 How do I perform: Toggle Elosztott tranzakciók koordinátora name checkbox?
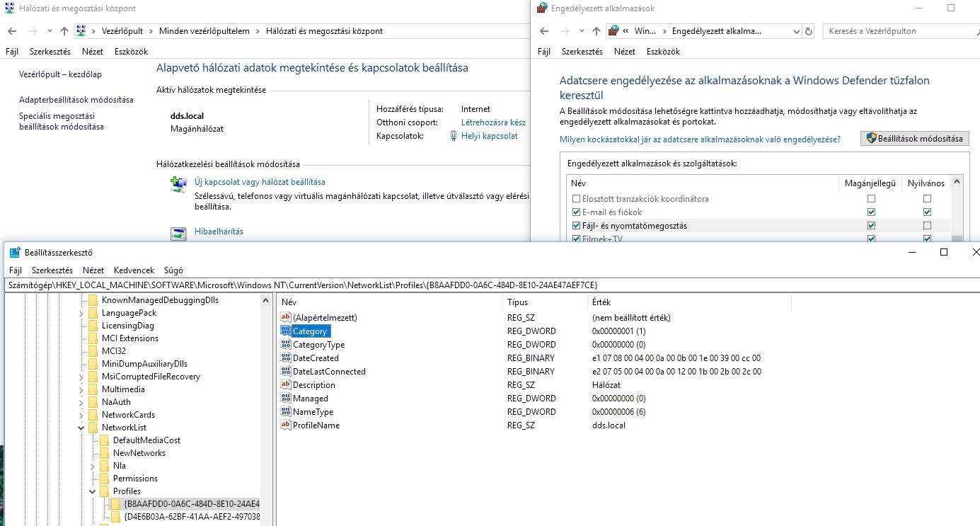point(576,199)
